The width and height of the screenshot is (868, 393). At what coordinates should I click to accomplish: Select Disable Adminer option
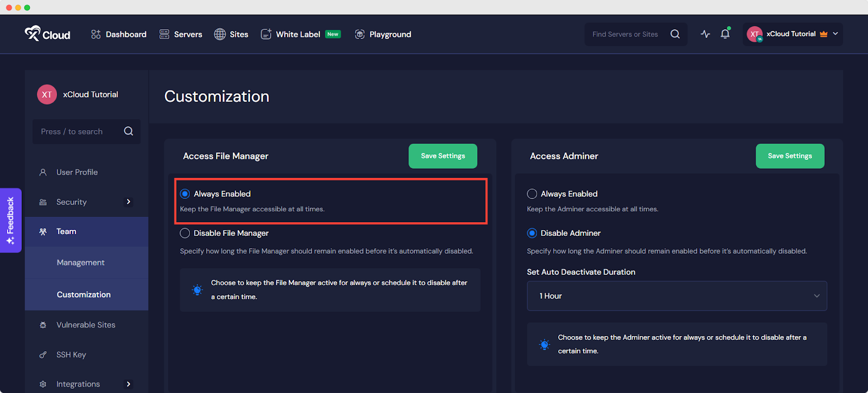tap(532, 233)
